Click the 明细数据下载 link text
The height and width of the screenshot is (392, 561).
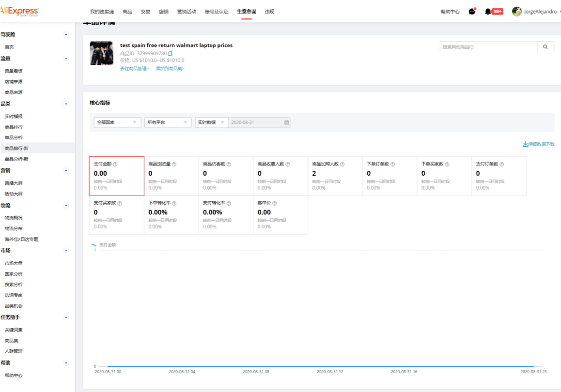tap(541, 144)
